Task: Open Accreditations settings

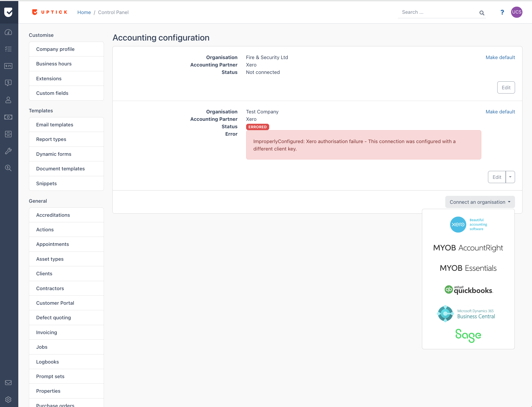Action: click(x=66, y=215)
